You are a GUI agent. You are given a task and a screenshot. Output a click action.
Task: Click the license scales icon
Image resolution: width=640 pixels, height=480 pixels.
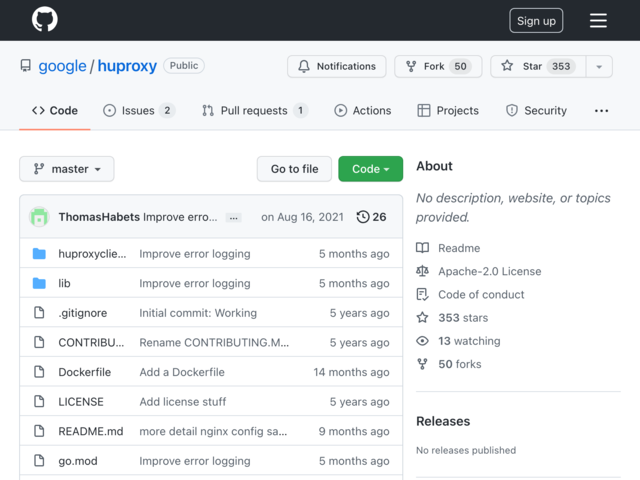click(x=422, y=271)
